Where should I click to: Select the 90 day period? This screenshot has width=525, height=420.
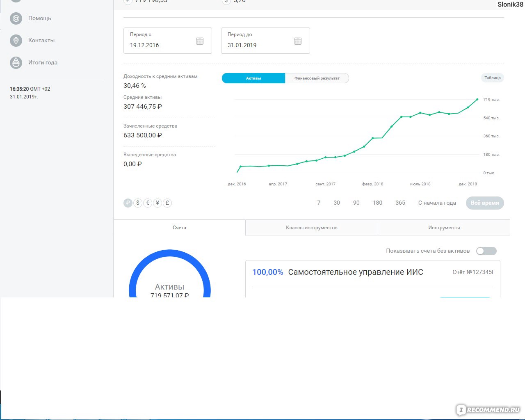click(356, 203)
